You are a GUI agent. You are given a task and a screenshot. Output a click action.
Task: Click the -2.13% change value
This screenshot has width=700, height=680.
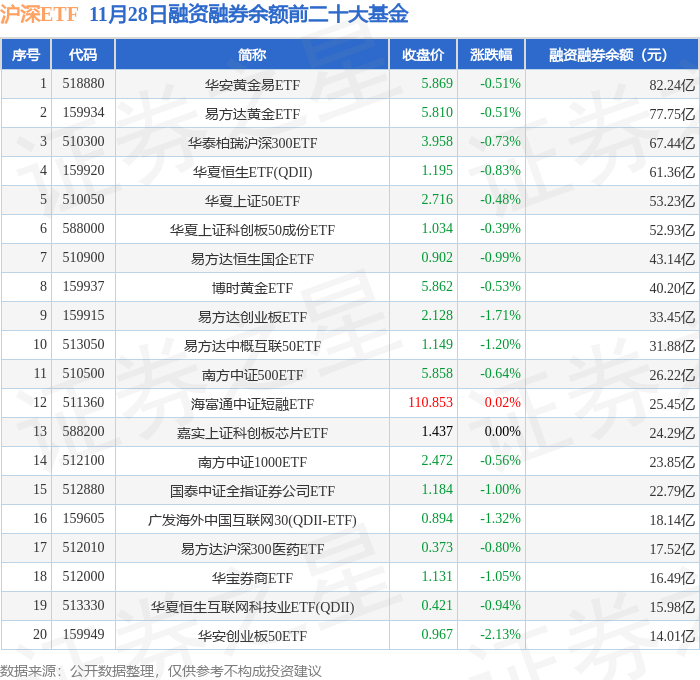[x=500, y=634]
